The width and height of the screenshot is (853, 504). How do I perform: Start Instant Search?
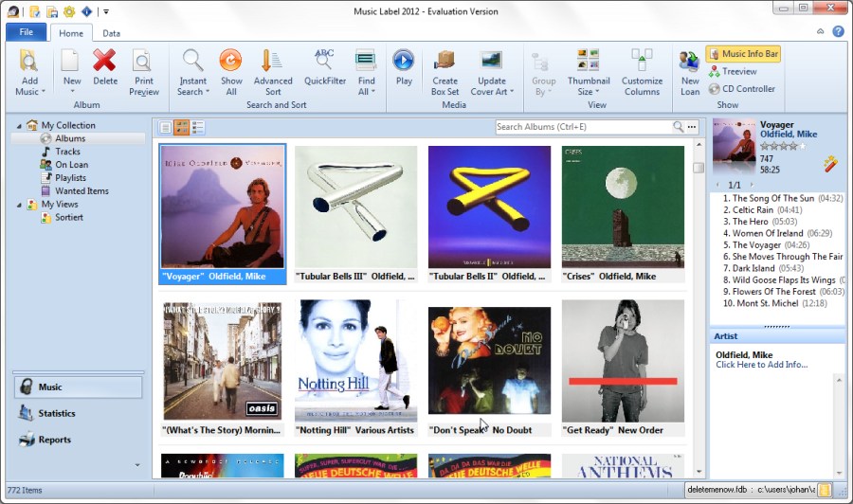pyautogui.click(x=192, y=72)
